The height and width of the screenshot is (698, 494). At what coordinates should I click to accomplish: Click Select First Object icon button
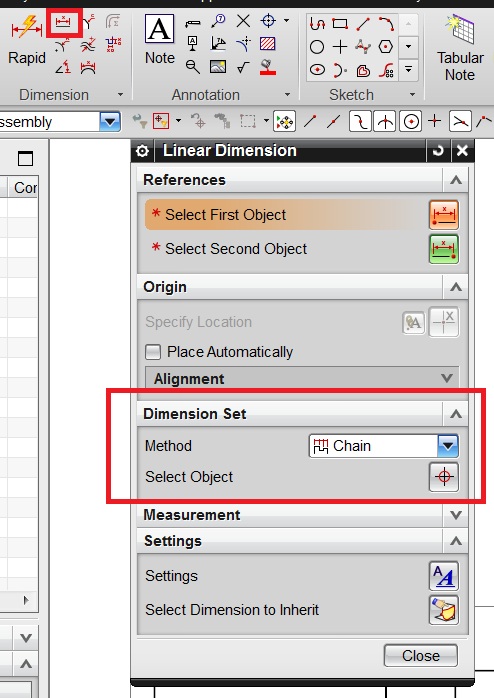coord(444,215)
